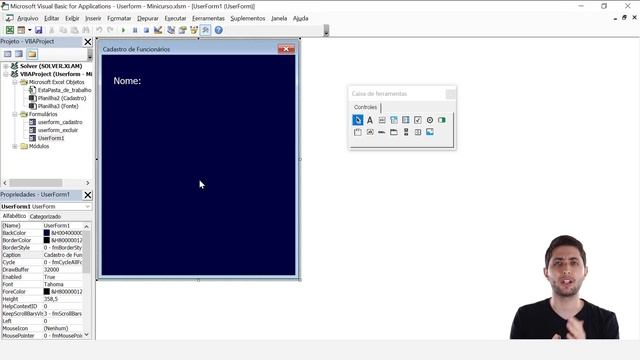Select the ComboBox control in toolbox

(393, 120)
